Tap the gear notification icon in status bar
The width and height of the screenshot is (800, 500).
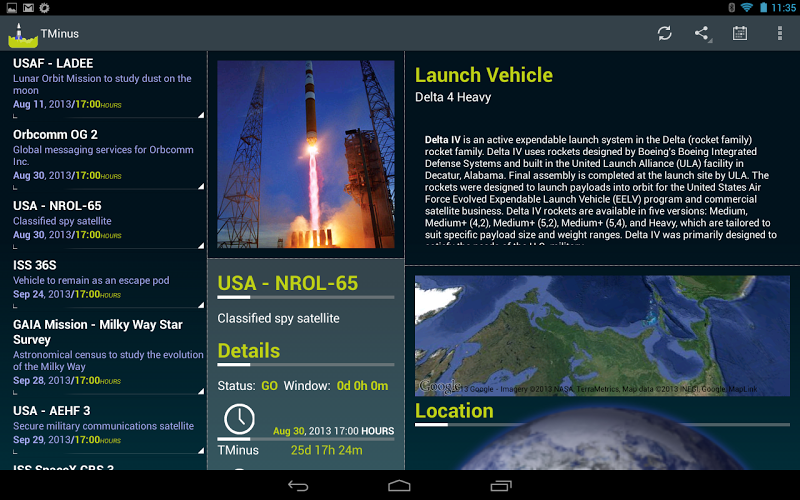(44, 8)
